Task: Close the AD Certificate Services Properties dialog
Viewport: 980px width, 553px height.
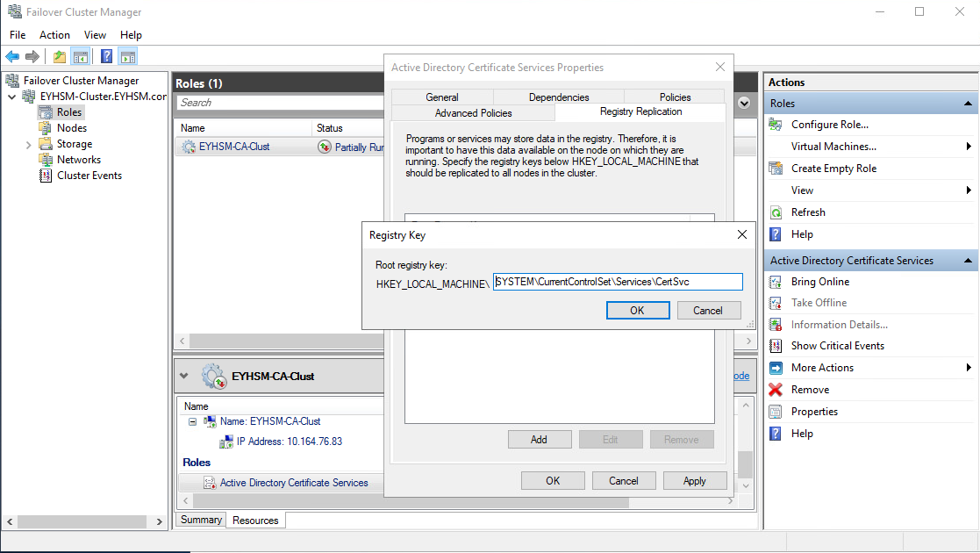Action: click(720, 67)
